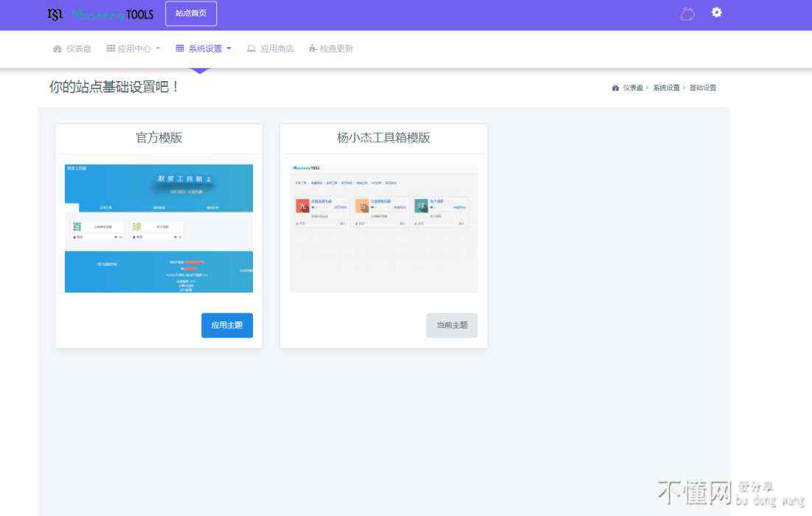Click the 当前主题 button
The image size is (812, 516).
point(451,325)
